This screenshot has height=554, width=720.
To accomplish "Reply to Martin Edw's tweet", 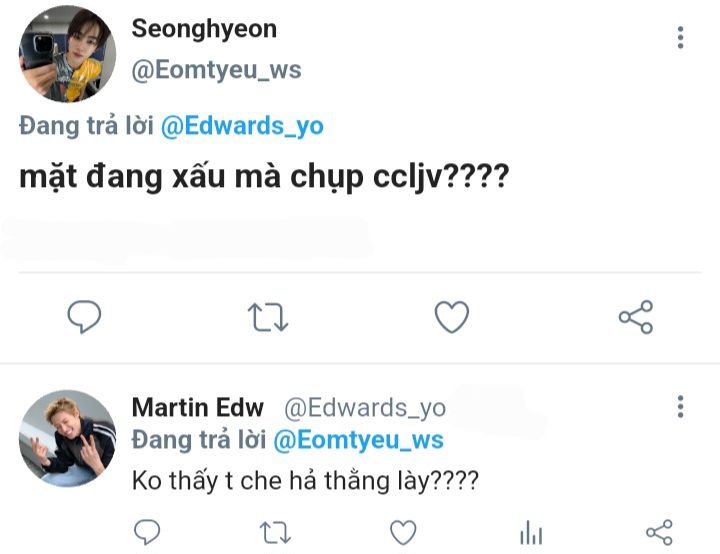I will click(147, 532).
